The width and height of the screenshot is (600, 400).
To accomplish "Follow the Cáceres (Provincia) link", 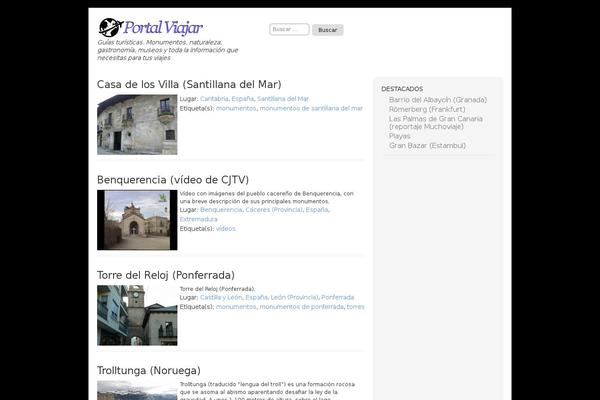I will pyautogui.click(x=274, y=210).
